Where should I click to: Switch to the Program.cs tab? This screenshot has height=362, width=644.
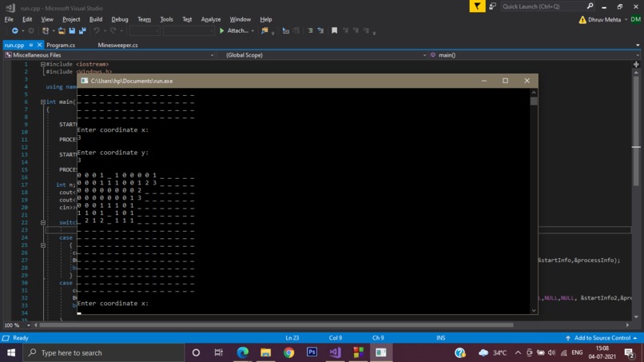(x=61, y=46)
